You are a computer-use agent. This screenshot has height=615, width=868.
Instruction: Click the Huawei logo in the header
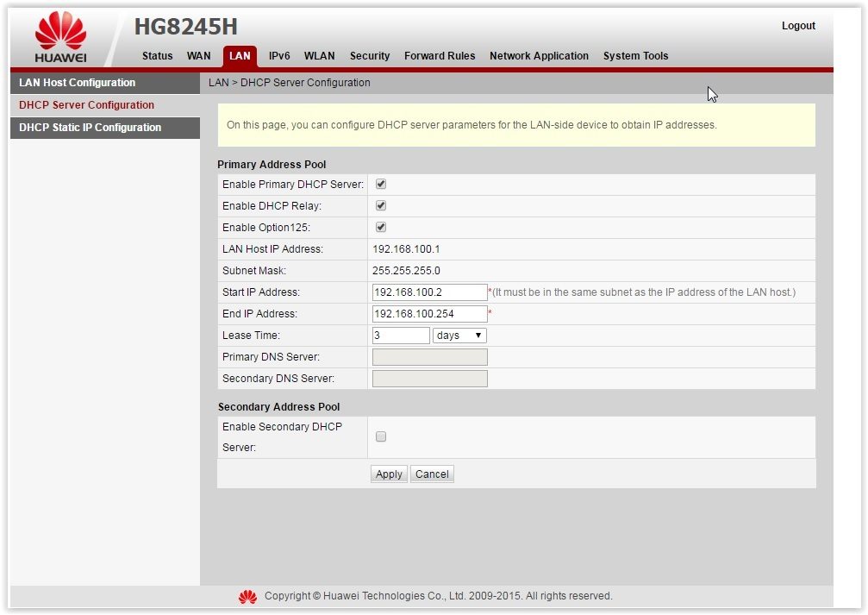pyautogui.click(x=60, y=36)
